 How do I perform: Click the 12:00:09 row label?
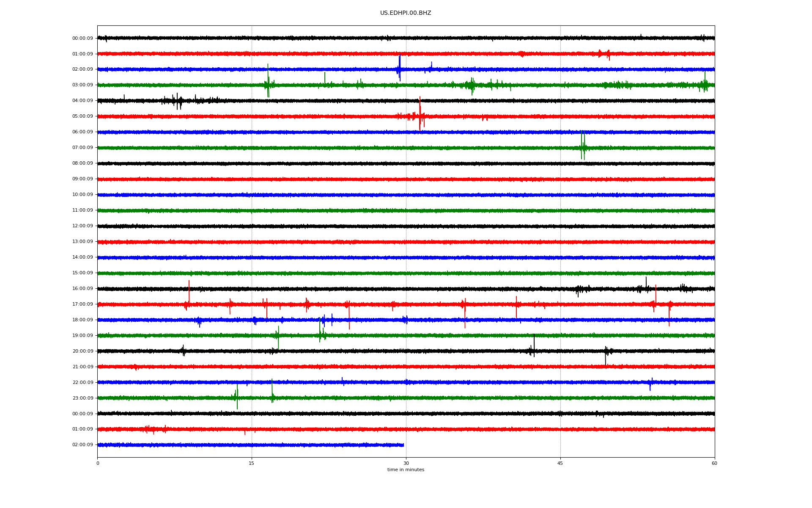point(82,226)
